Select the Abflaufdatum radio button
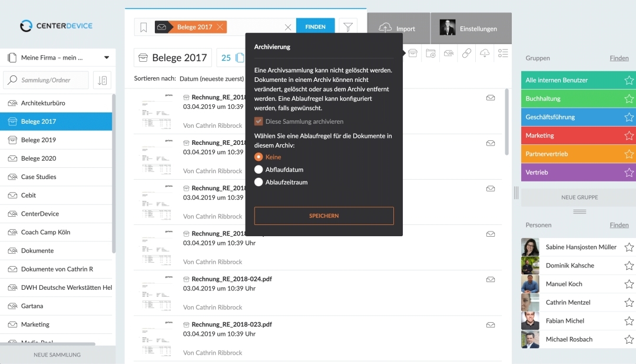Viewport: 636px width, 364px height. (259, 170)
